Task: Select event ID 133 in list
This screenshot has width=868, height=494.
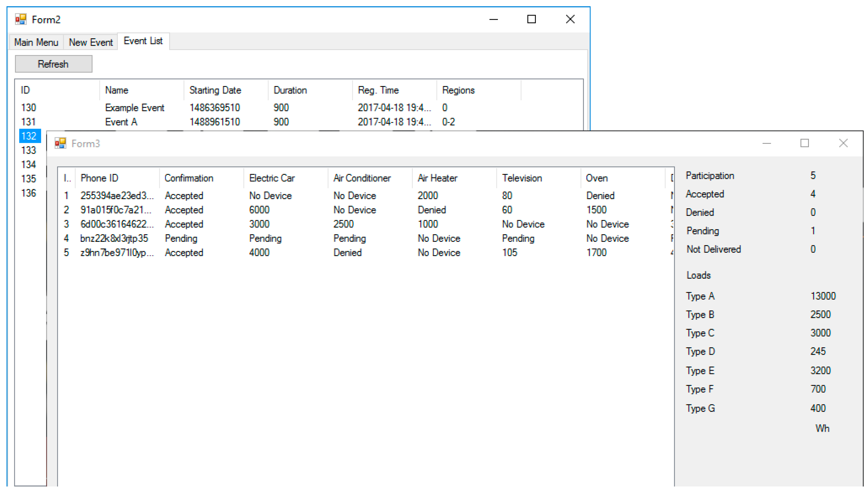Action: 29,150
